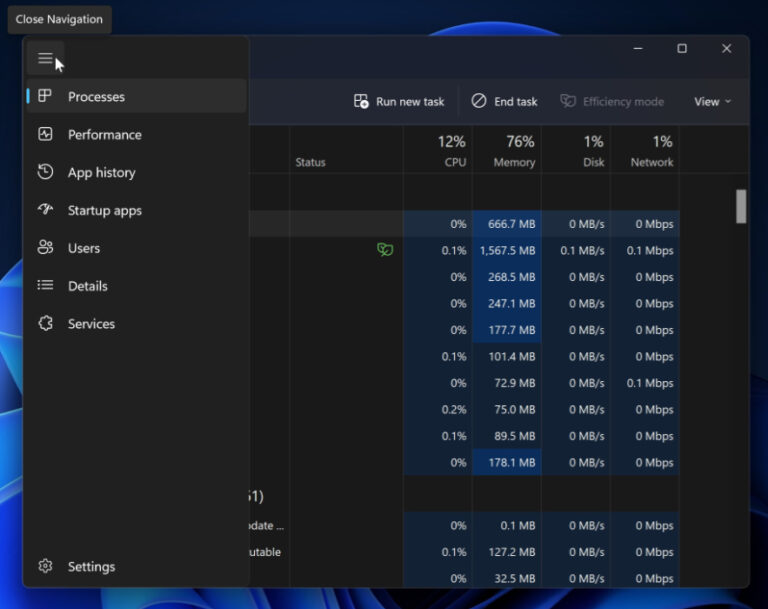Select the 247.1 MB memory cell
This screenshot has height=609, width=768.
(x=507, y=303)
